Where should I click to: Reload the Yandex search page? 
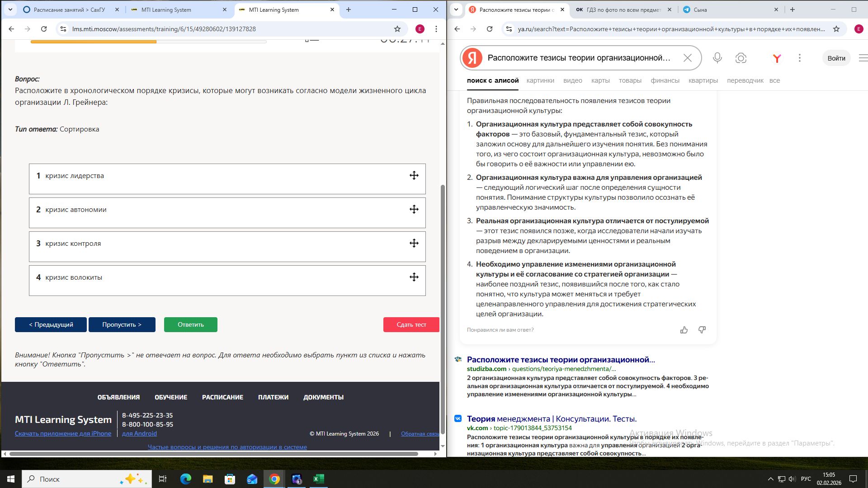(x=489, y=29)
